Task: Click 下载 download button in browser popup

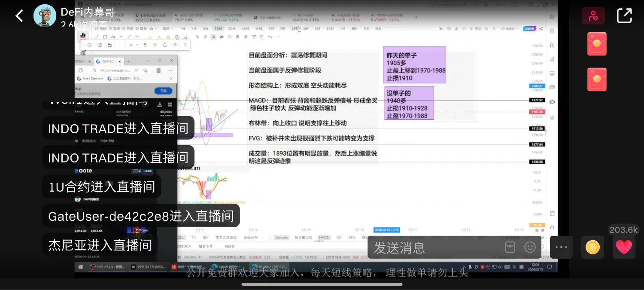Action: 163,91
